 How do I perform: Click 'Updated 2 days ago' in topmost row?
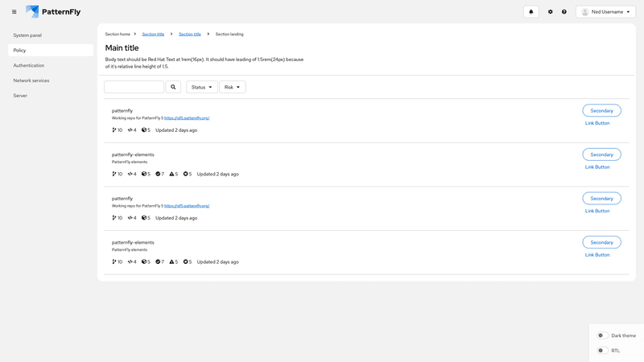[176, 130]
